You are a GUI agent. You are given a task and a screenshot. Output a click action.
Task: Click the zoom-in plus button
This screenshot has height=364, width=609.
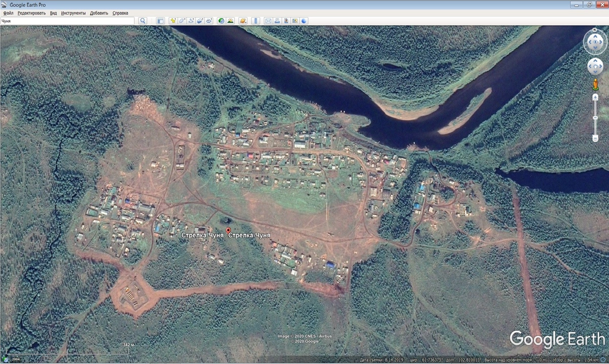click(x=595, y=97)
